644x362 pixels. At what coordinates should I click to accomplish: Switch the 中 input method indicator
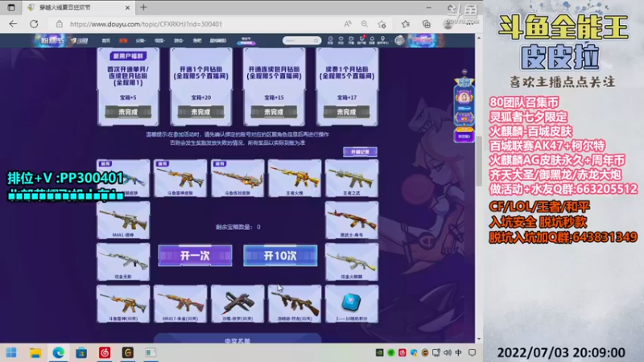(458, 352)
